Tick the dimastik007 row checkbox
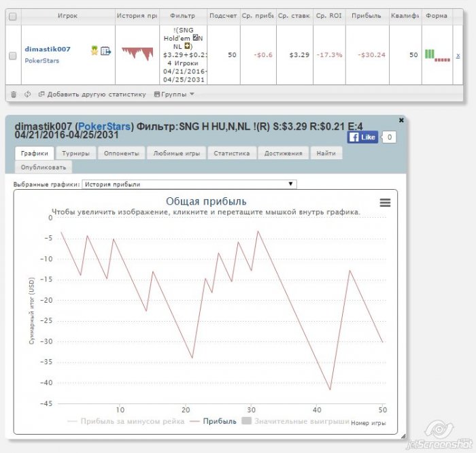The width and height of the screenshot is (476, 453). pos(13,56)
